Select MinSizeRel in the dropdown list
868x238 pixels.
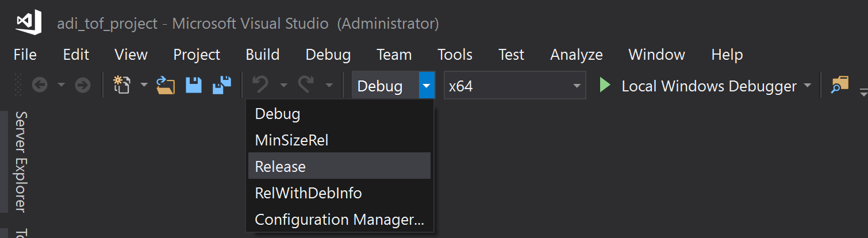[291, 140]
